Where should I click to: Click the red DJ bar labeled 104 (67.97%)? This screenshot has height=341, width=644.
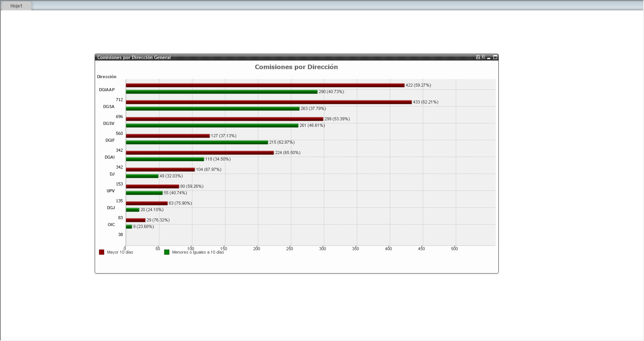pyautogui.click(x=161, y=169)
